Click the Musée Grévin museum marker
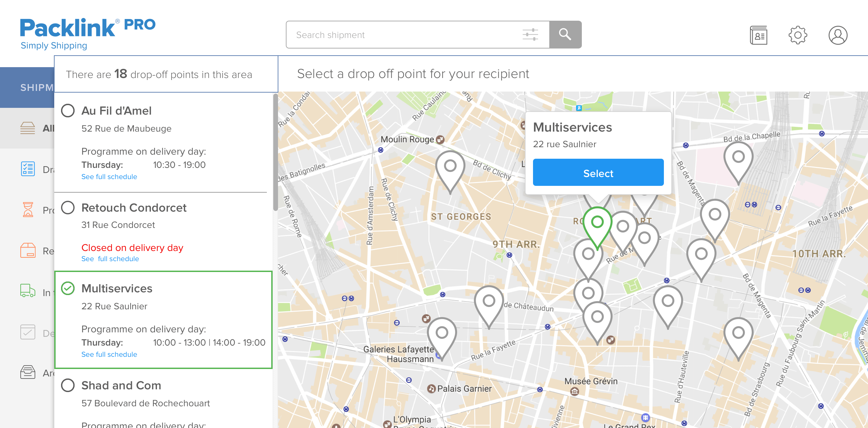This screenshot has width=868, height=428. (574, 392)
